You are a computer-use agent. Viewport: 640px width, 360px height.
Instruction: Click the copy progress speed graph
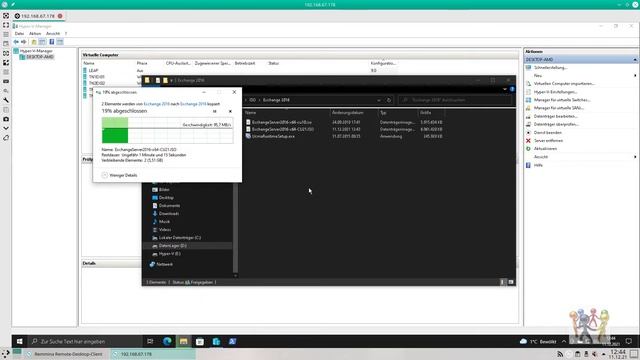[167, 130]
